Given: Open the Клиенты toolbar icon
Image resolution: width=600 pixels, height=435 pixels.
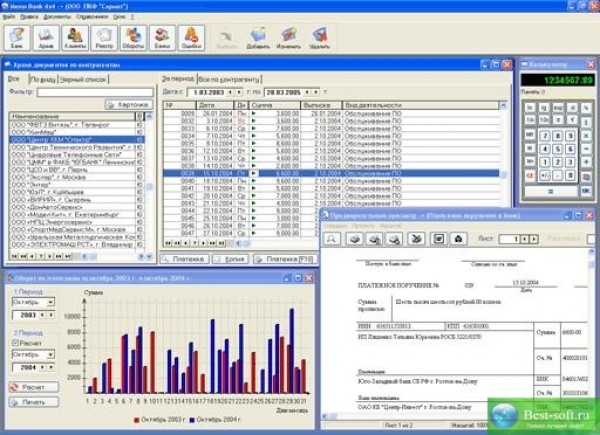Looking at the screenshot, I should point(75,38).
